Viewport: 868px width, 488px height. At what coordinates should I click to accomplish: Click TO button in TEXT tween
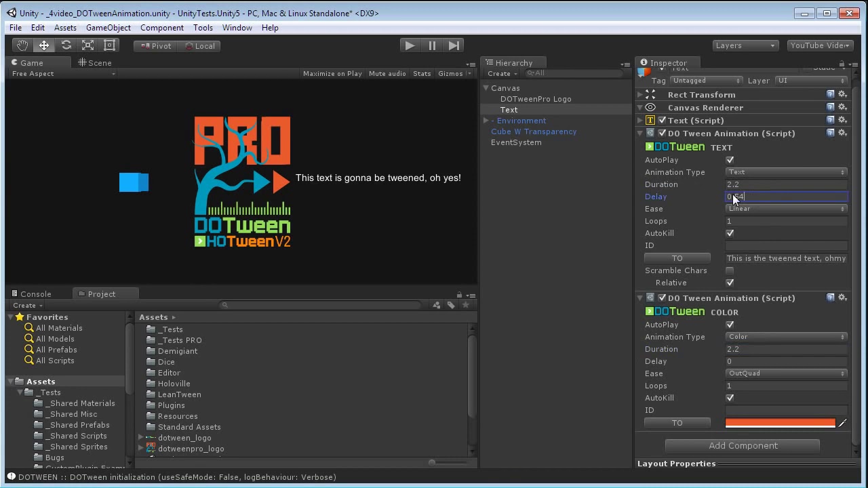click(x=677, y=258)
